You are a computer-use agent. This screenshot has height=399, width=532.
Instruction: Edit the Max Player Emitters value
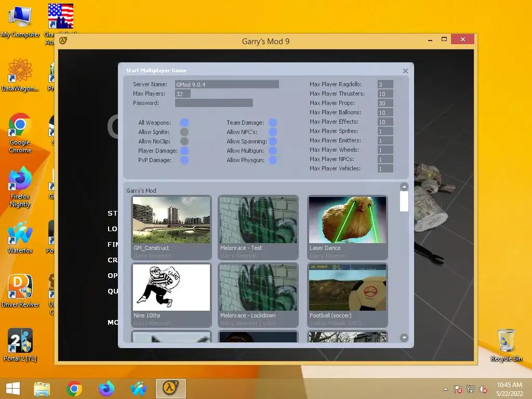click(x=385, y=140)
